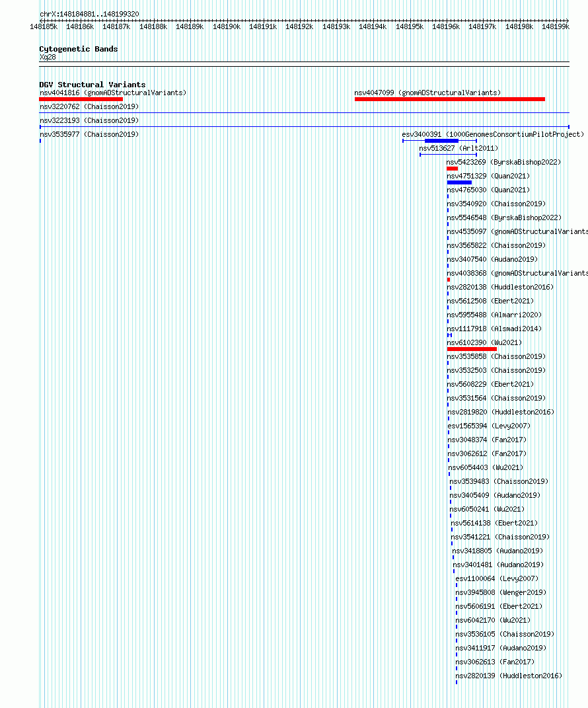Click nsv4038368 gnomAD variant label
Screen dimensions: 588x708
pyautogui.click(x=517, y=273)
